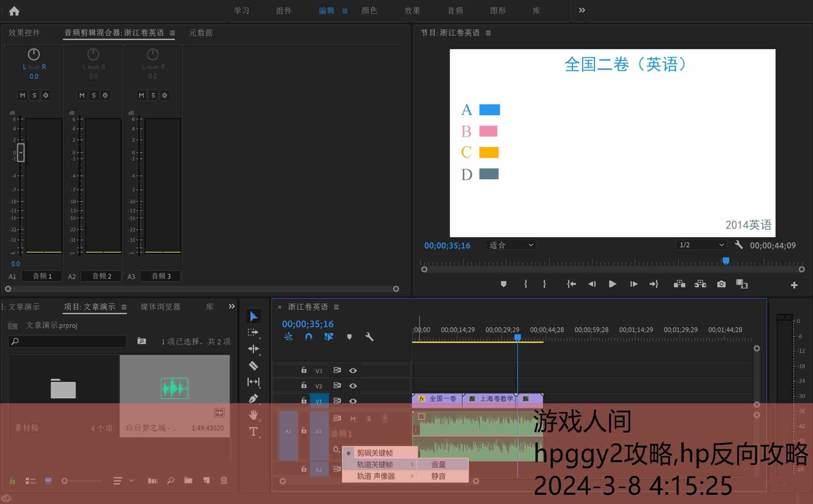Step forward one frame
This screenshot has width=813, height=504.
tap(634, 284)
